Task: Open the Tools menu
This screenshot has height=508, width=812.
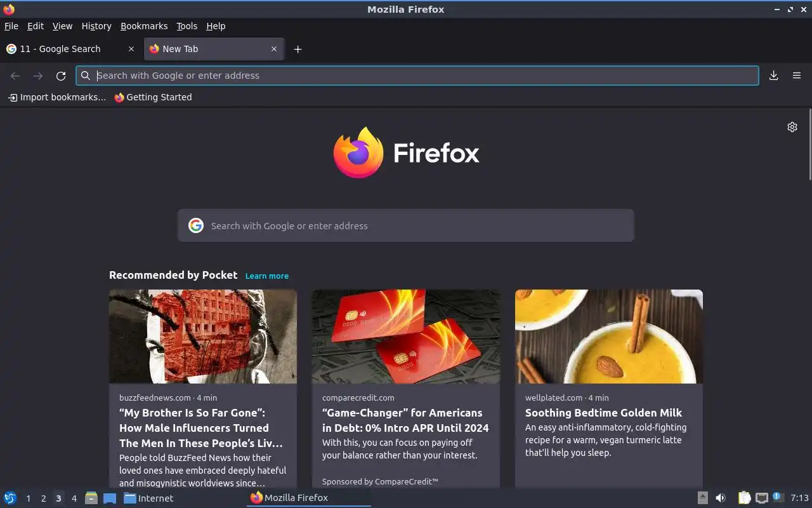Action: click(187, 26)
